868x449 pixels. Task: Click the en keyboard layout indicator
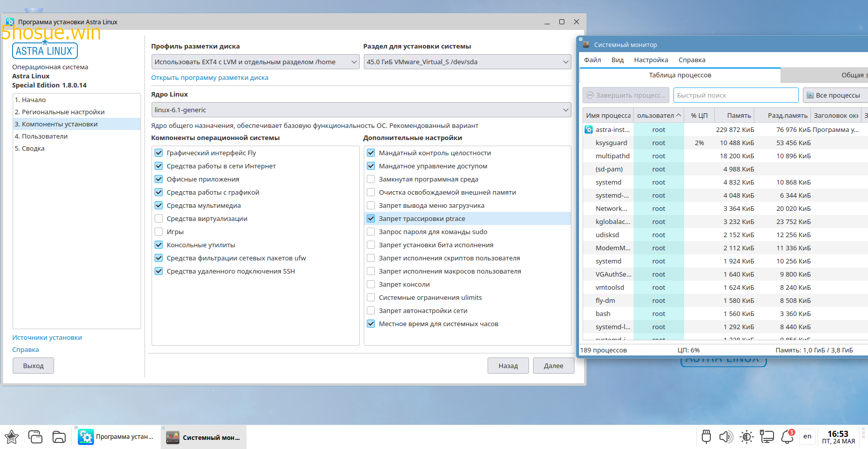point(807,436)
